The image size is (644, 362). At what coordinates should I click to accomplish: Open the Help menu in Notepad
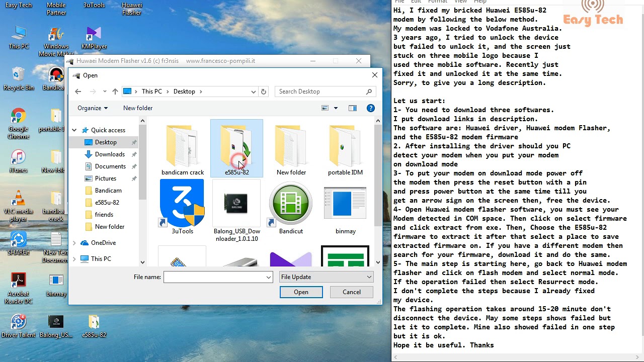480,2
